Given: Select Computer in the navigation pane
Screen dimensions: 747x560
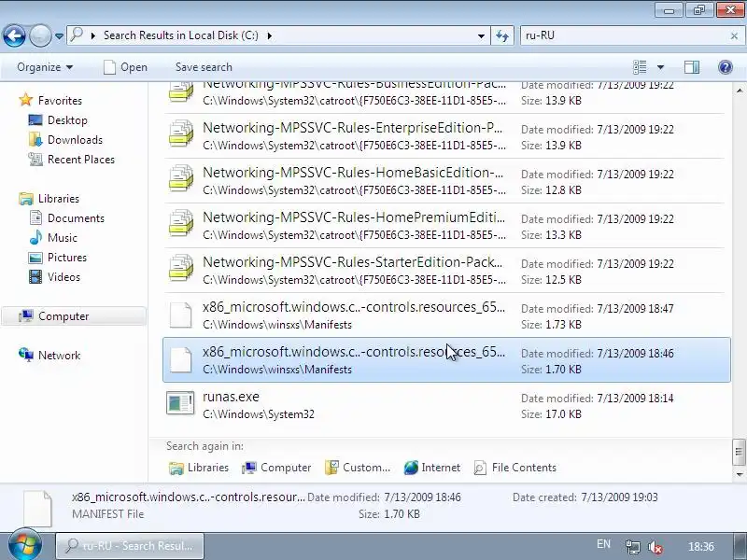Looking at the screenshot, I should tap(74, 316).
